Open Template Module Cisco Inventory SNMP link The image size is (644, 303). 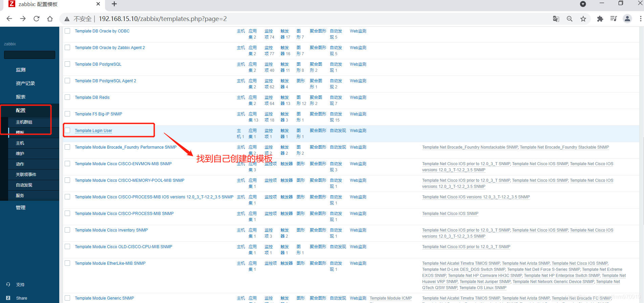click(111, 230)
